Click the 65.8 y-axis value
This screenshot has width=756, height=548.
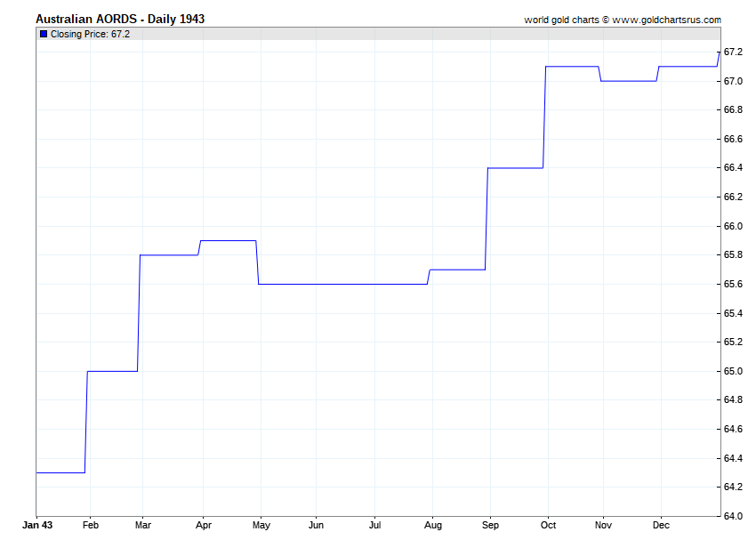(733, 254)
